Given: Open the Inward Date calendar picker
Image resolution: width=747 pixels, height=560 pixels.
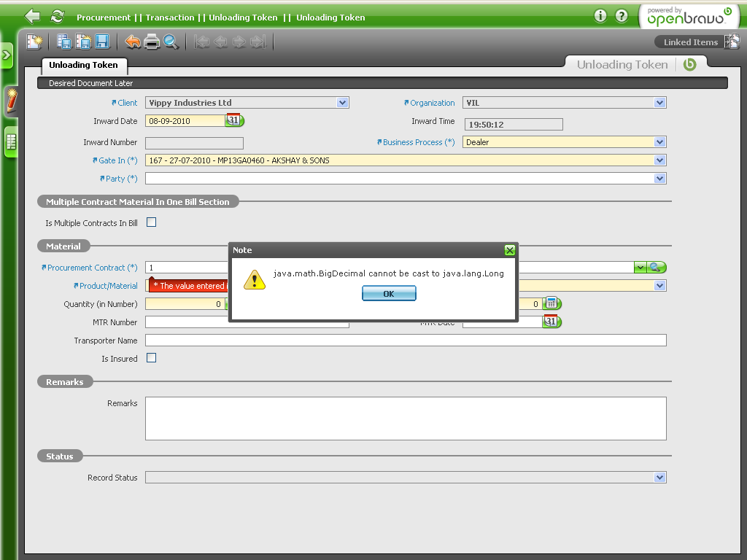Looking at the screenshot, I should (234, 121).
